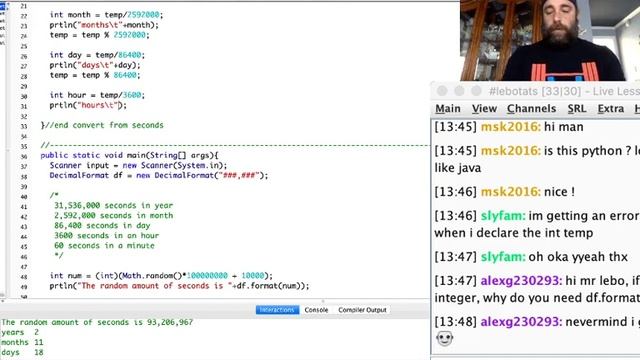The width and height of the screenshot is (640, 360).
Task: Click the 'days 18' output line
Action: coord(22,352)
